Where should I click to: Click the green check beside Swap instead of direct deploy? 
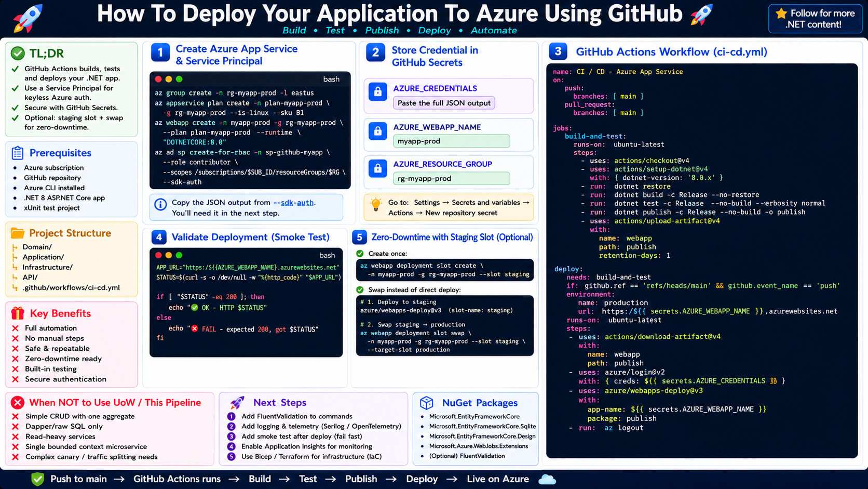pos(360,289)
